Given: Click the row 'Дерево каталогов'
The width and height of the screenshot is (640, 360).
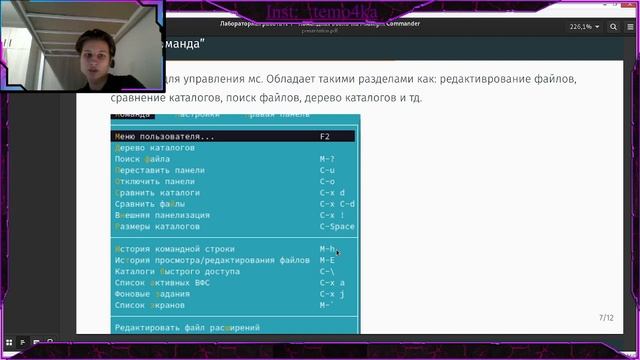Looking at the screenshot, I should tap(233, 148).
